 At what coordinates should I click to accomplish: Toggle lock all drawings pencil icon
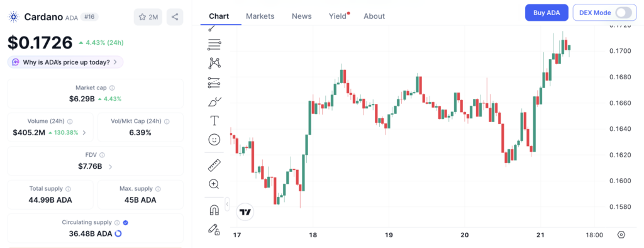pos(214,229)
